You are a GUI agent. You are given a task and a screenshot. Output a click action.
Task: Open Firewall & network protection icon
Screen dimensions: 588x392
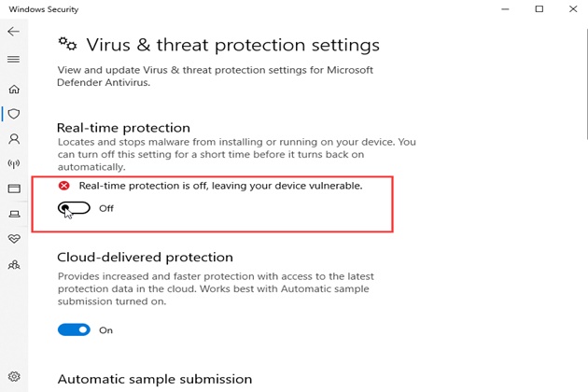coord(14,164)
